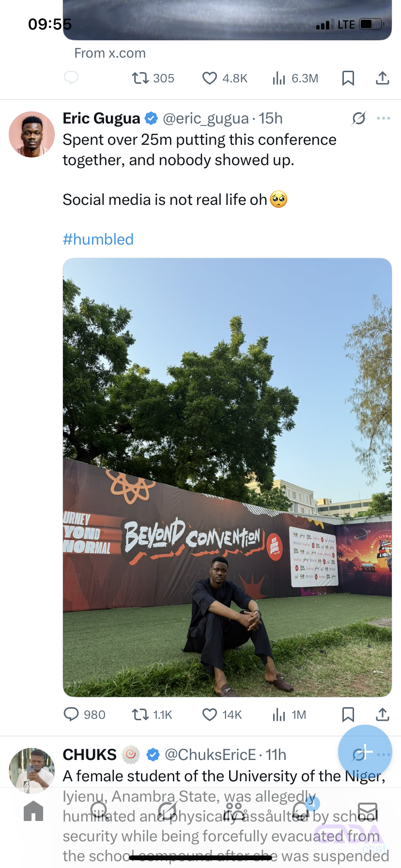Open more options on Eric Gugua's tweet
The image size is (401, 868).
pyautogui.click(x=383, y=118)
